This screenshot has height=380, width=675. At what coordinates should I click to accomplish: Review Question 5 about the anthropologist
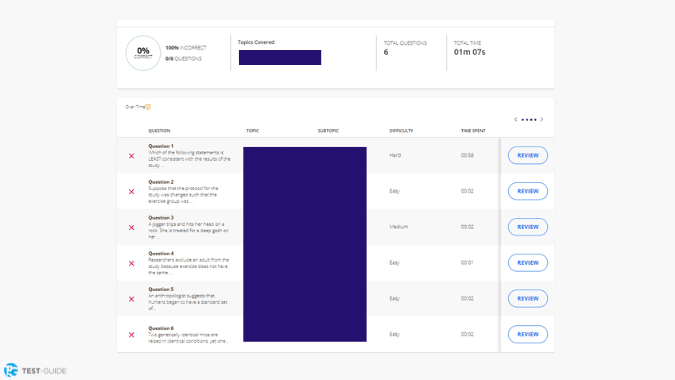528,298
